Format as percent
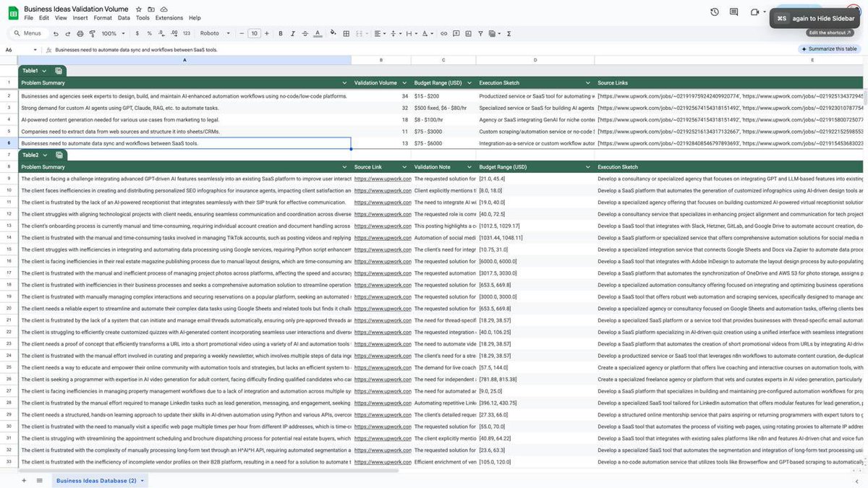868x488 pixels. pyautogui.click(x=149, y=33)
